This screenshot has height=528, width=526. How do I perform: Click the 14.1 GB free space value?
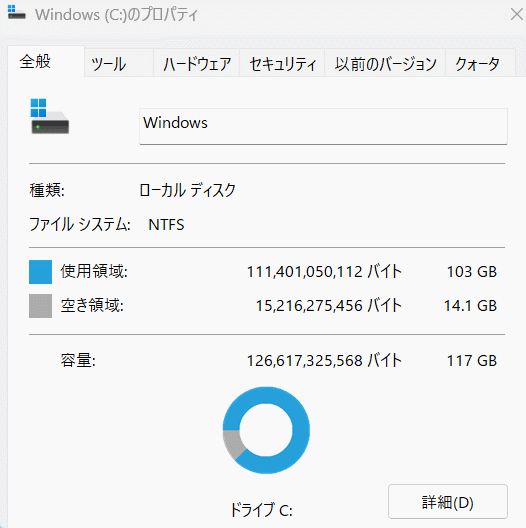470,306
